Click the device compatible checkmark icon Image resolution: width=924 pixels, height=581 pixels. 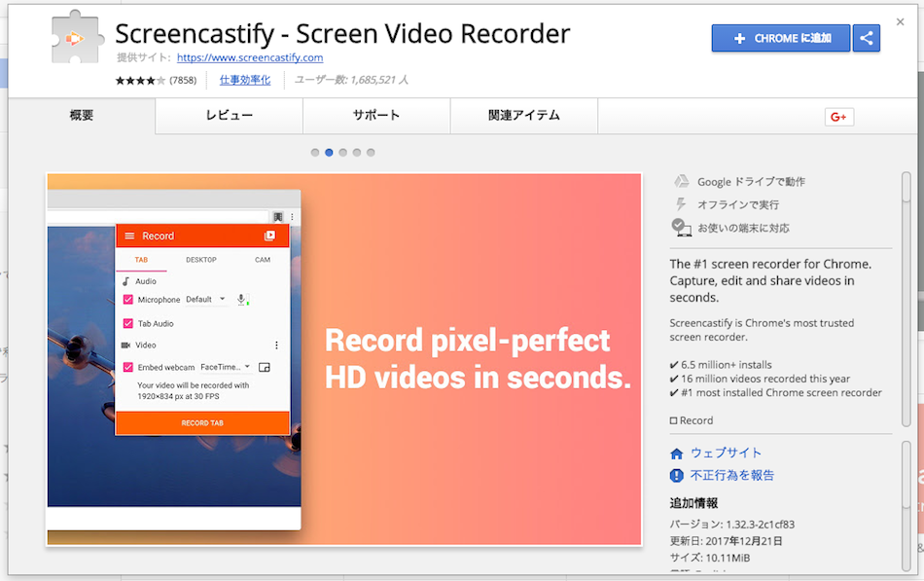[681, 227]
